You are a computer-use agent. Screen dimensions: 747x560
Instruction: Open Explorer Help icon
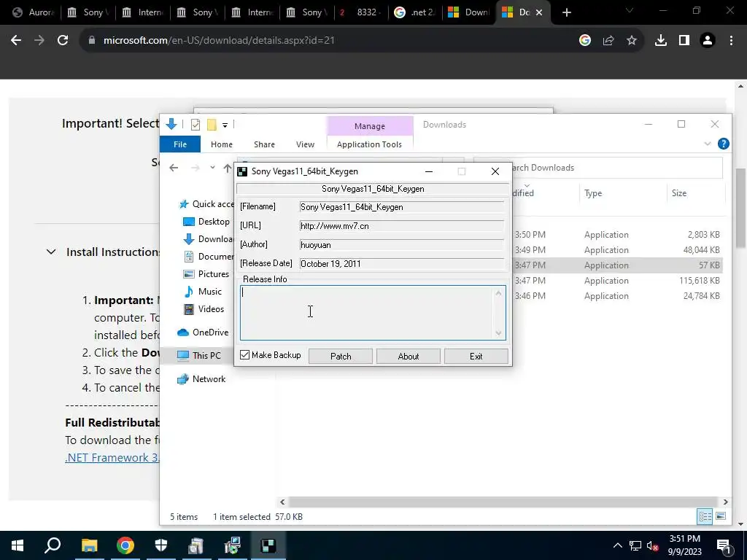point(723,144)
